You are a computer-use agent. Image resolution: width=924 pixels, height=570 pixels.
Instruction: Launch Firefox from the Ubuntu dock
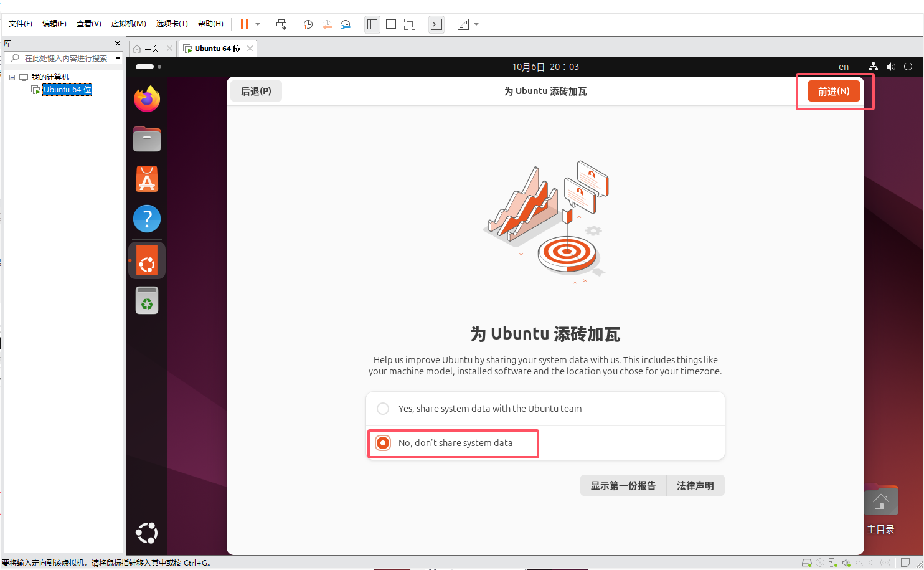point(147,99)
